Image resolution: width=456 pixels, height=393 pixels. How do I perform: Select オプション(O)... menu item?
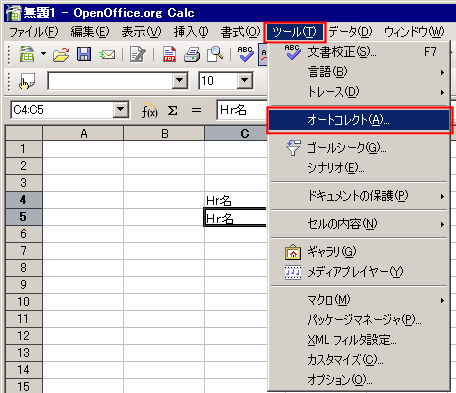tap(359, 380)
